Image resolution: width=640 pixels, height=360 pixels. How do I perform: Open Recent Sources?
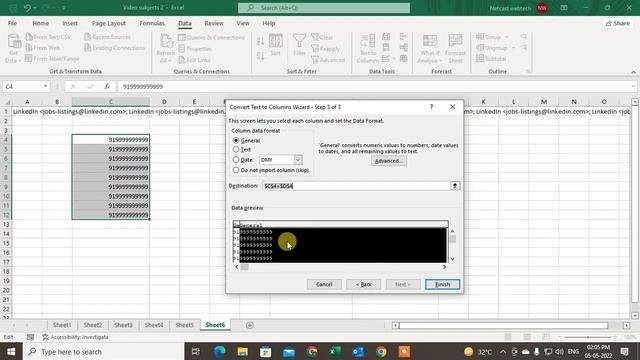pyautogui.click(x=108, y=37)
